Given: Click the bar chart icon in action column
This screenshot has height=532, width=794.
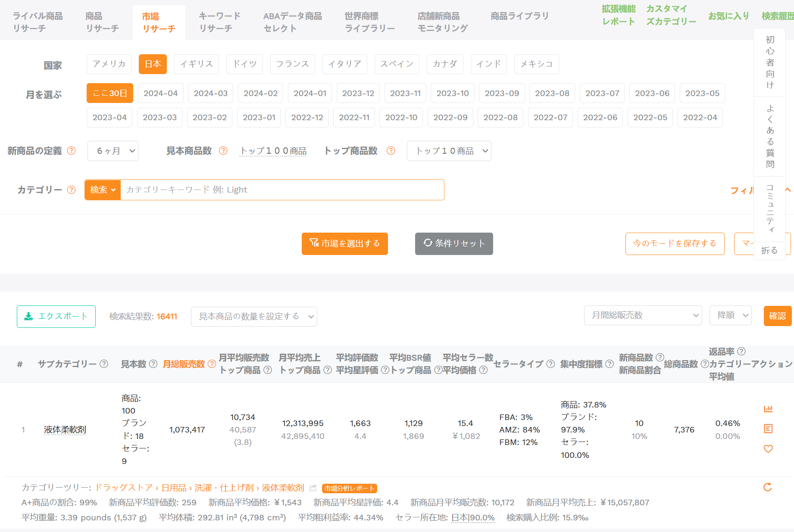Looking at the screenshot, I should point(768,409).
